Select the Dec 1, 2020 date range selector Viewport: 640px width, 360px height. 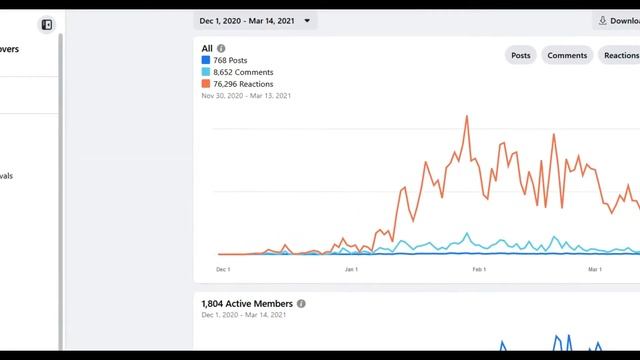pyautogui.click(x=255, y=21)
